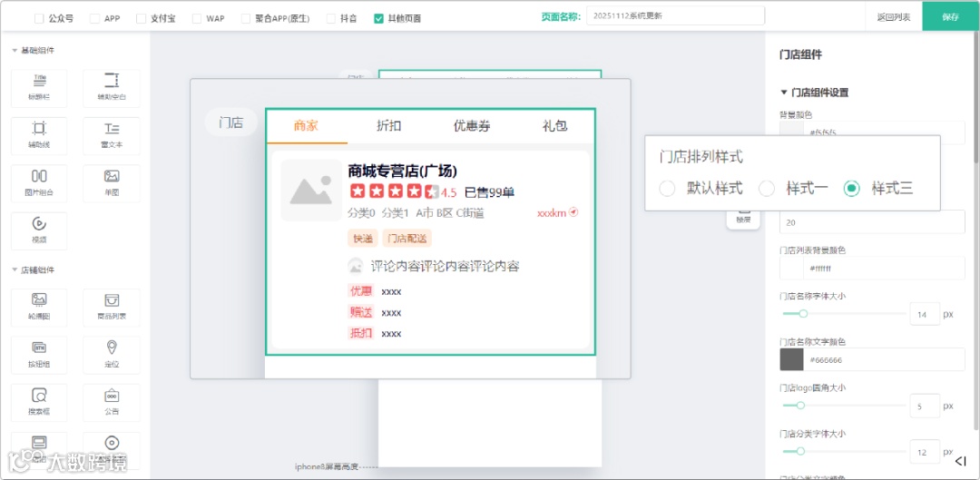
Task: Switch to the 商家 tab
Action: coord(307,125)
